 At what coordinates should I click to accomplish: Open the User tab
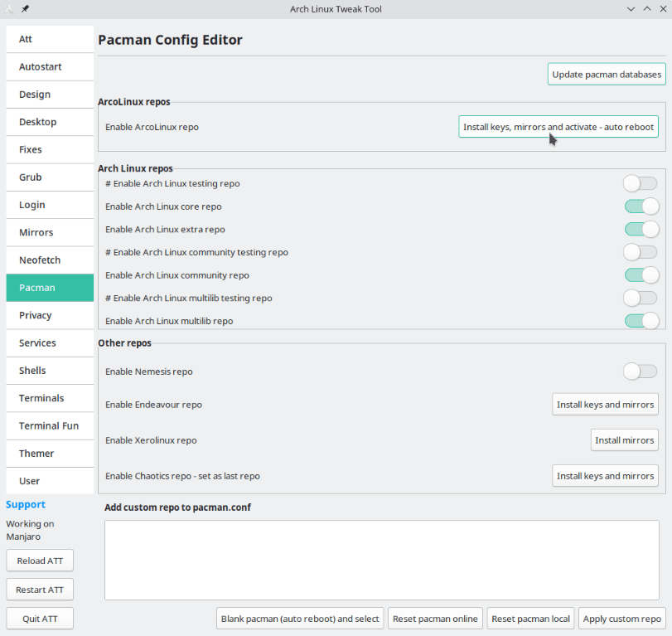click(50, 481)
